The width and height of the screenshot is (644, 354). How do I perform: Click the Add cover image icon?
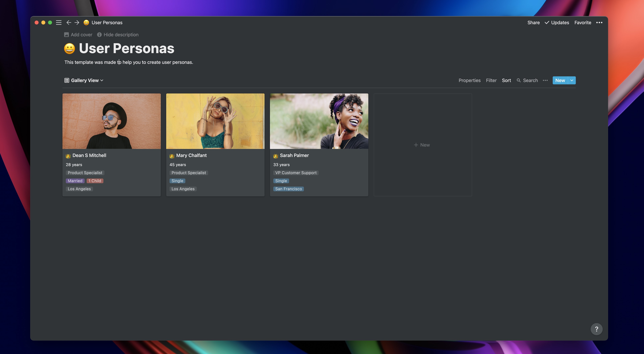pos(66,35)
